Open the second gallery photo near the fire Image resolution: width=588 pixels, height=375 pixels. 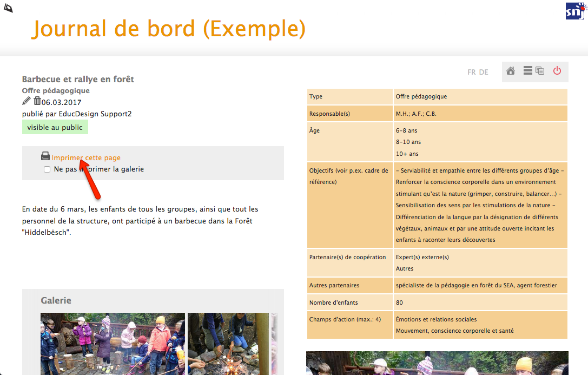point(228,344)
